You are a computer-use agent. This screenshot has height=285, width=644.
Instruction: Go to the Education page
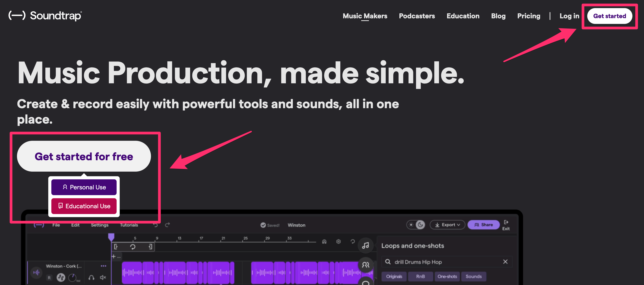(x=463, y=16)
